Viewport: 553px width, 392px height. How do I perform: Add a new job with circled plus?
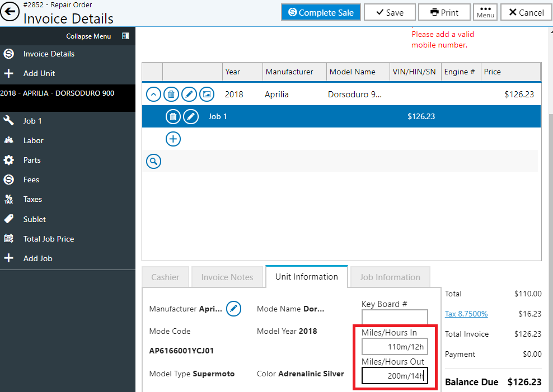tap(173, 139)
